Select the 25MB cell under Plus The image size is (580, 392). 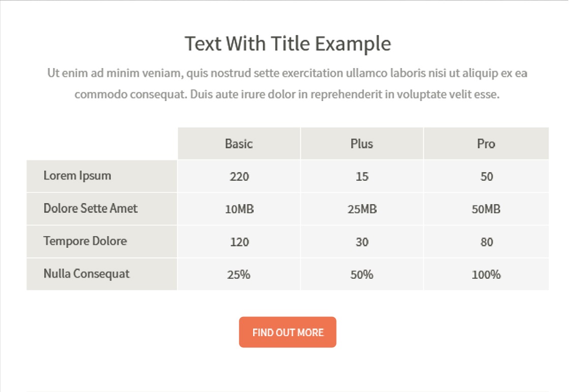point(362,209)
